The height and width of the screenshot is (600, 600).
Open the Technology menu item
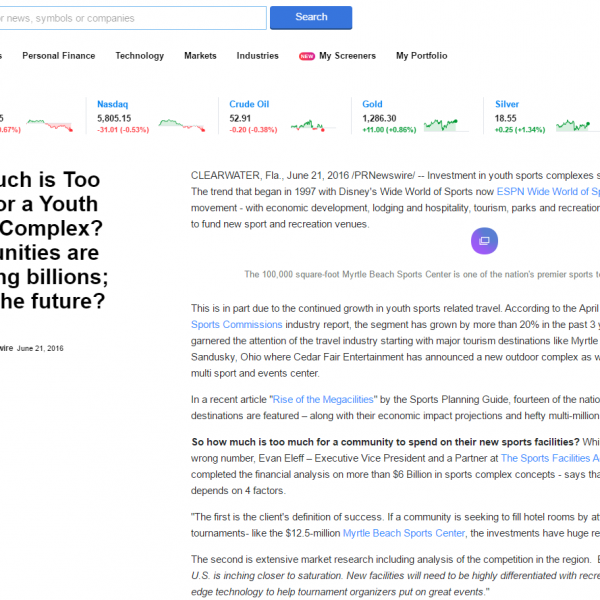point(140,56)
